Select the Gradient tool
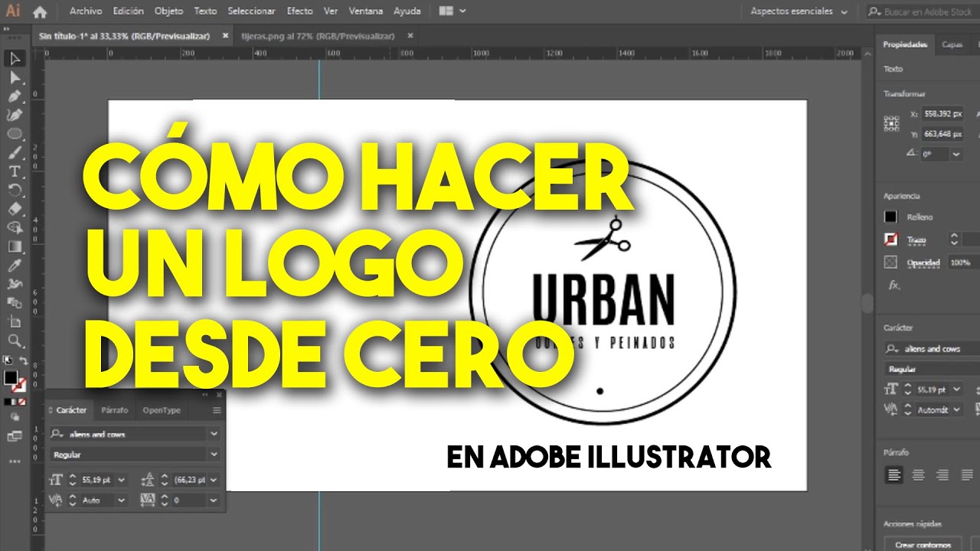Viewport: 980px width, 551px height. (x=15, y=246)
